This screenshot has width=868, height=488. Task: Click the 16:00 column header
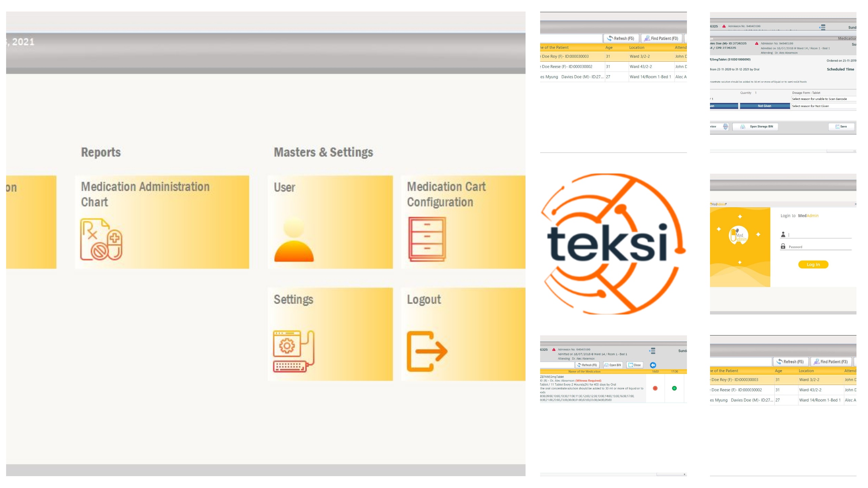(x=655, y=372)
